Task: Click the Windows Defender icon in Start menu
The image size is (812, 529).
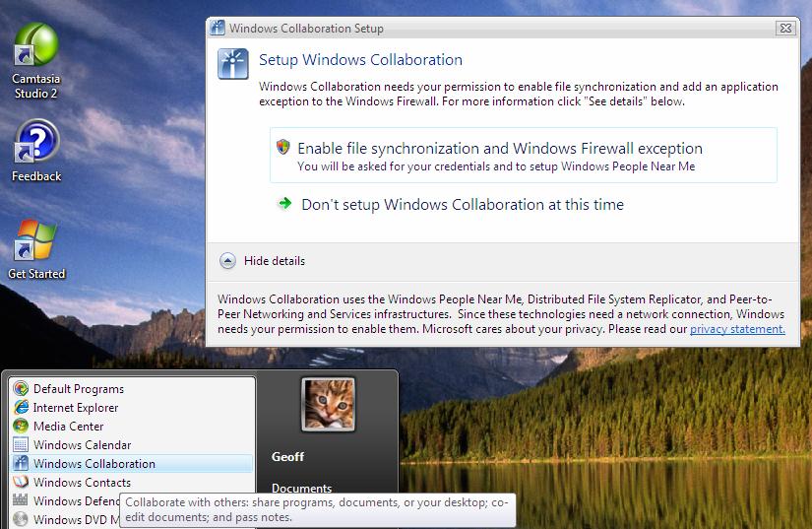Action: (x=21, y=500)
